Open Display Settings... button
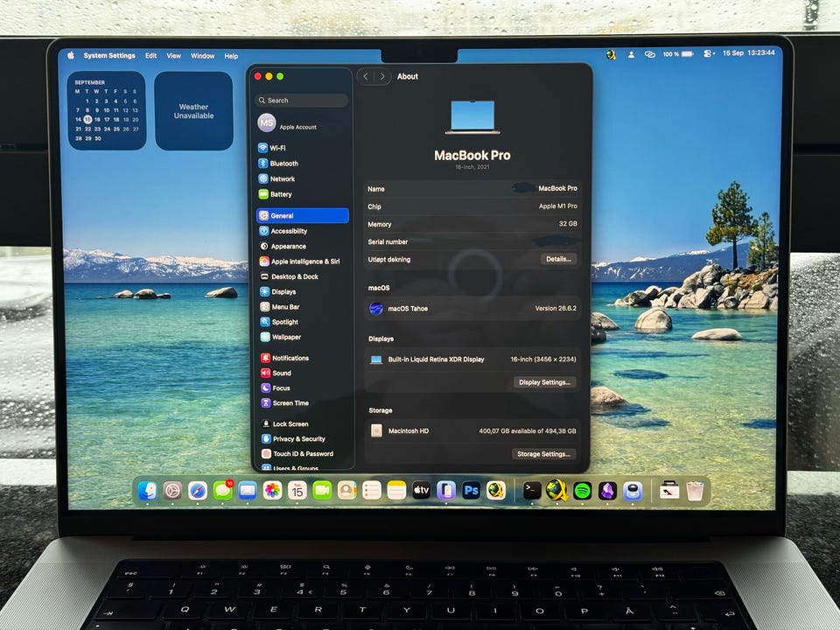The width and height of the screenshot is (840, 630). point(544,382)
